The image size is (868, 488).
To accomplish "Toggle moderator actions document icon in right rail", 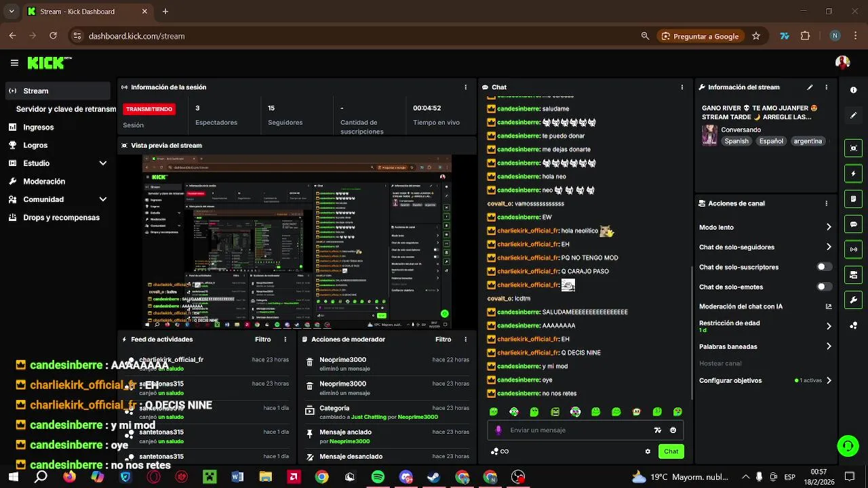I will (x=853, y=199).
